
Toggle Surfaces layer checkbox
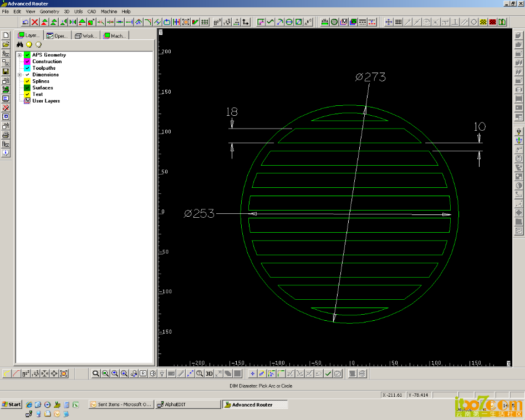(x=27, y=88)
